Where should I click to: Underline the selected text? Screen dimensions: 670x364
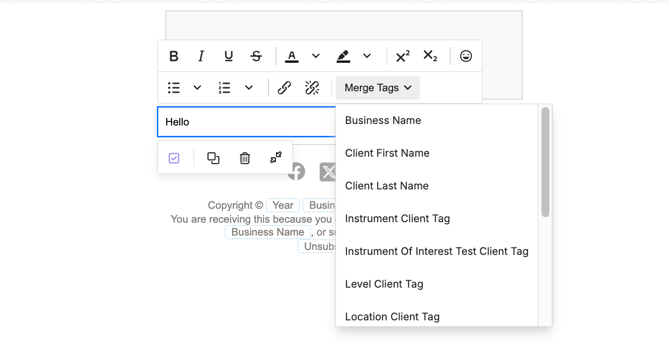229,56
